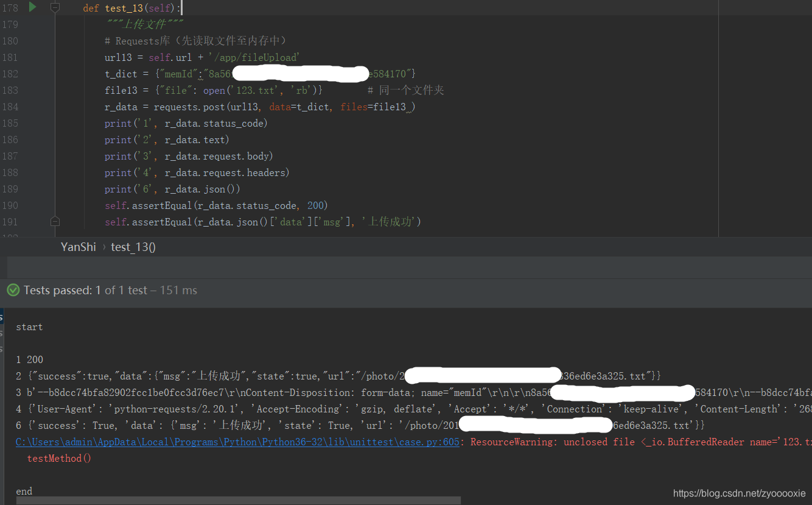Click the docstring 上传文件 line
Image resolution: width=812 pixels, height=505 pixels.
click(144, 24)
